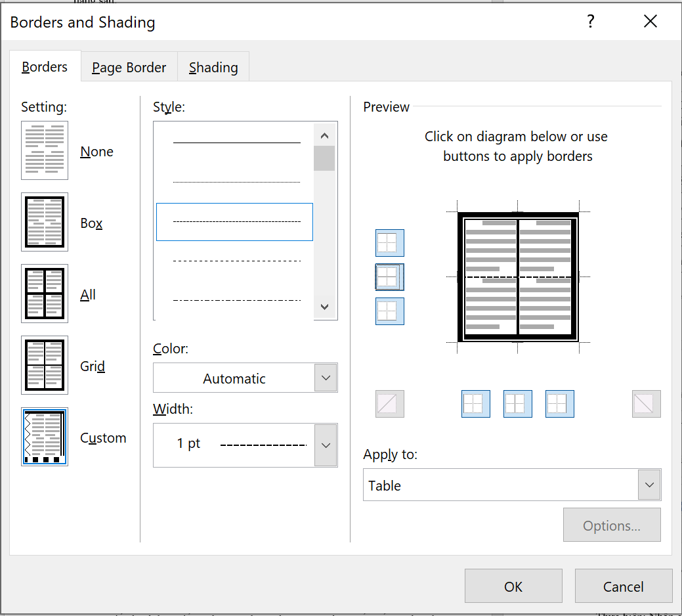Click the table preview diagram

click(x=518, y=276)
